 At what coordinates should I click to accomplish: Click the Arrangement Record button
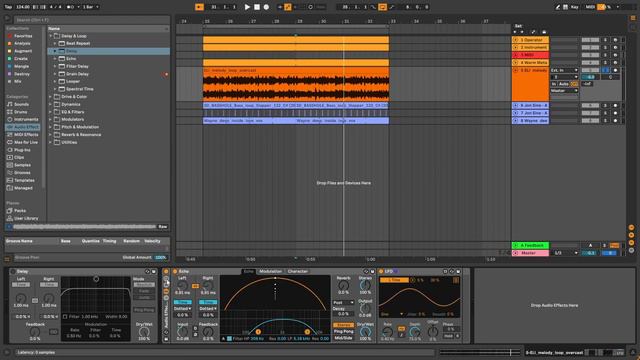point(266,7)
